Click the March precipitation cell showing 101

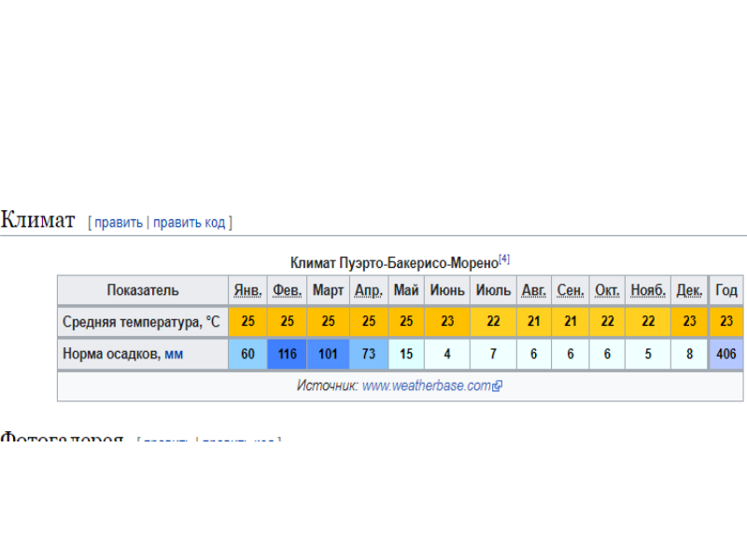pos(329,354)
